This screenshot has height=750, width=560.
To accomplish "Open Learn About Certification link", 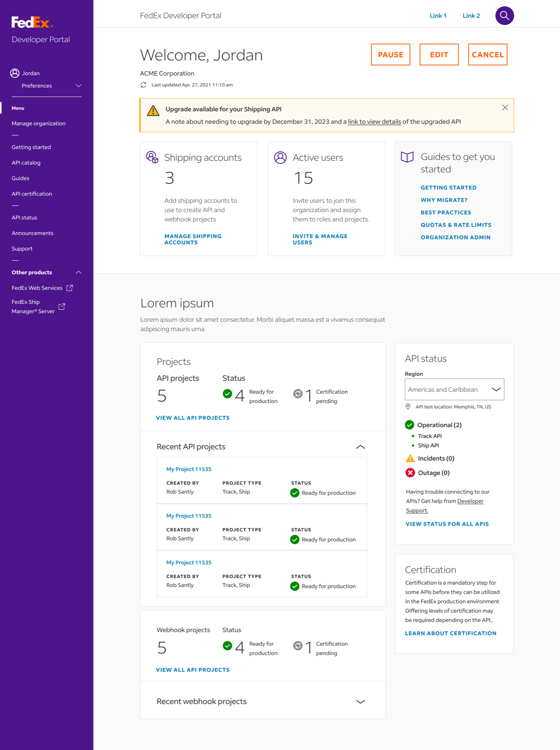I will click(x=451, y=633).
